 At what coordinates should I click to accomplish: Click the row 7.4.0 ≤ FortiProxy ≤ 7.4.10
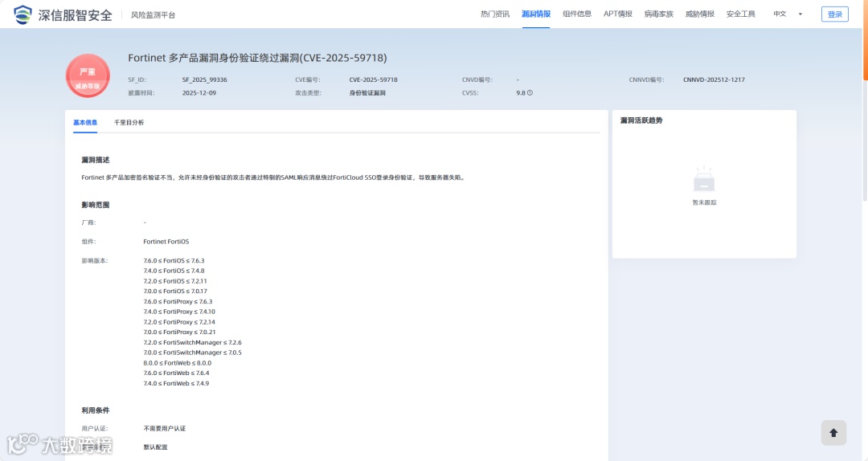pyautogui.click(x=179, y=312)
